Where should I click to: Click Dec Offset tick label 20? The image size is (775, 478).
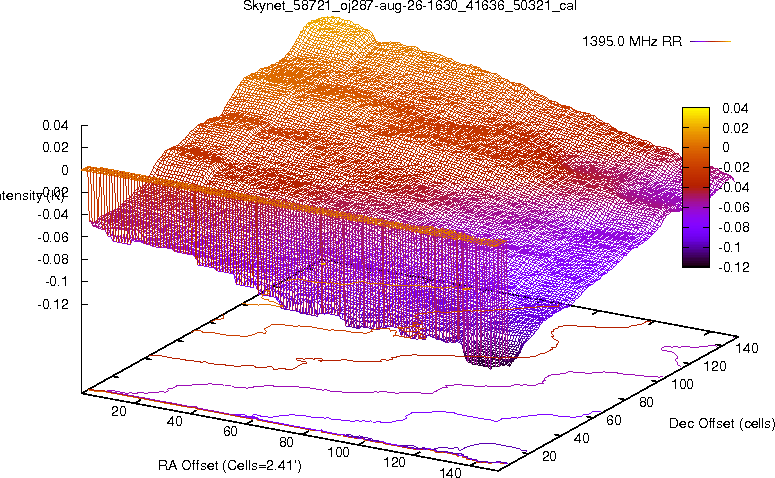point(549,456)
